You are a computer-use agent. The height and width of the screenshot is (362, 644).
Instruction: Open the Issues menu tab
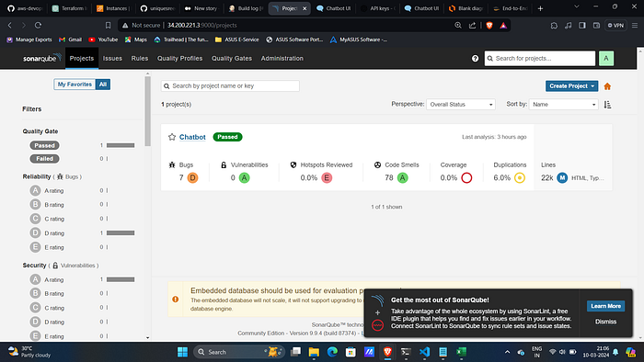(112, 59)
